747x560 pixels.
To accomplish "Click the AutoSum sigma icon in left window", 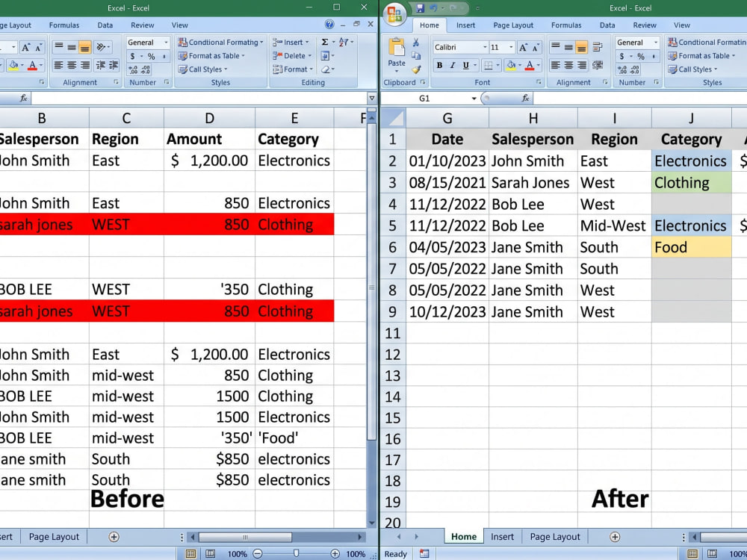I will pyautogui.click(x=325, y=42).
